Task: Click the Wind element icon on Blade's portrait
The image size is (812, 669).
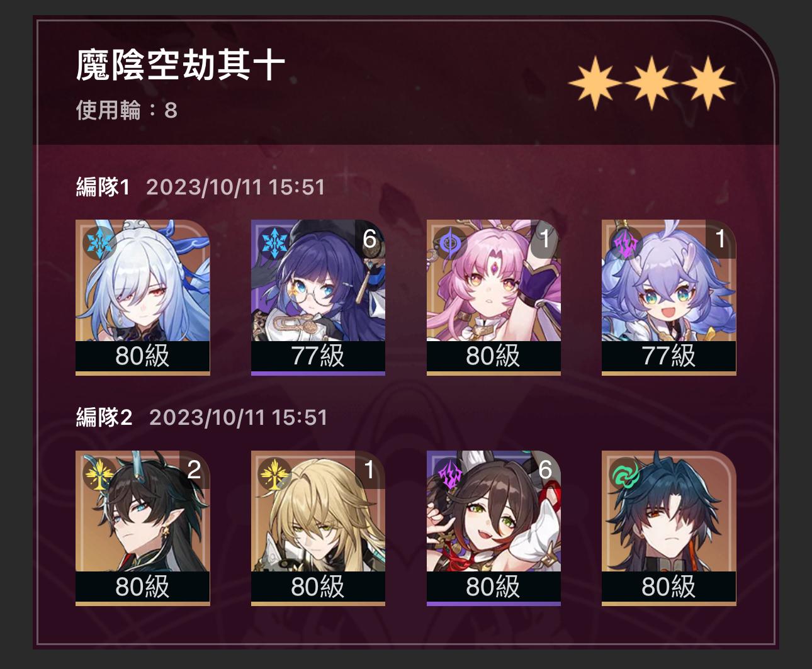Action: pos(625,474)
